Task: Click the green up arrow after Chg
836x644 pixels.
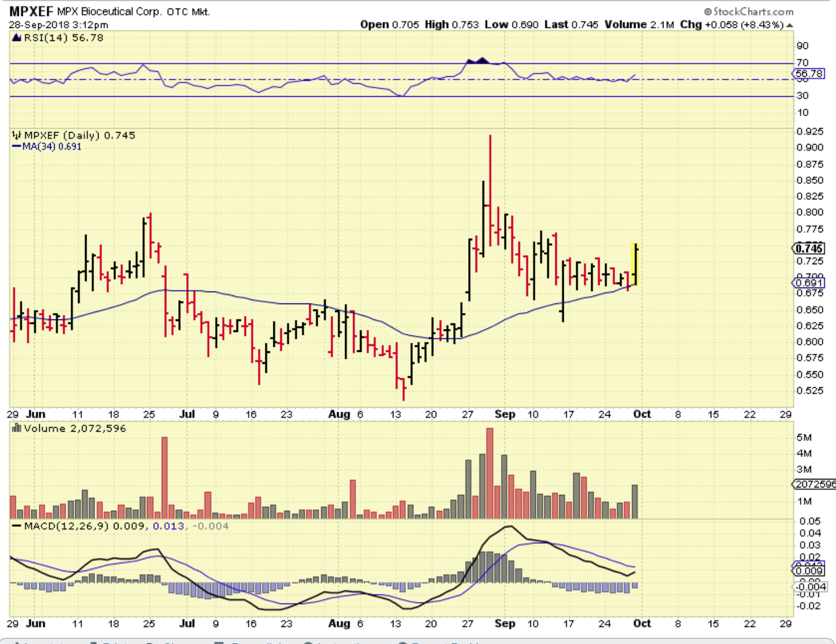Action: (789, 25)
